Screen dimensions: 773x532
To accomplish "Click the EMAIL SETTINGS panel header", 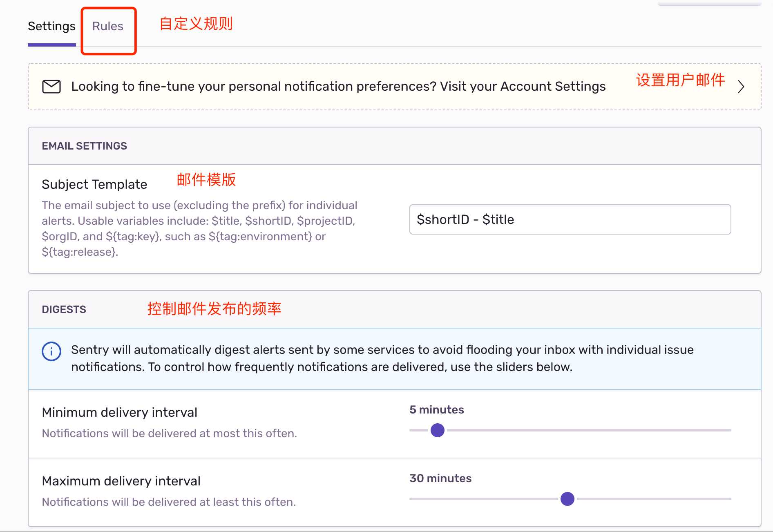I will point(394,146).
